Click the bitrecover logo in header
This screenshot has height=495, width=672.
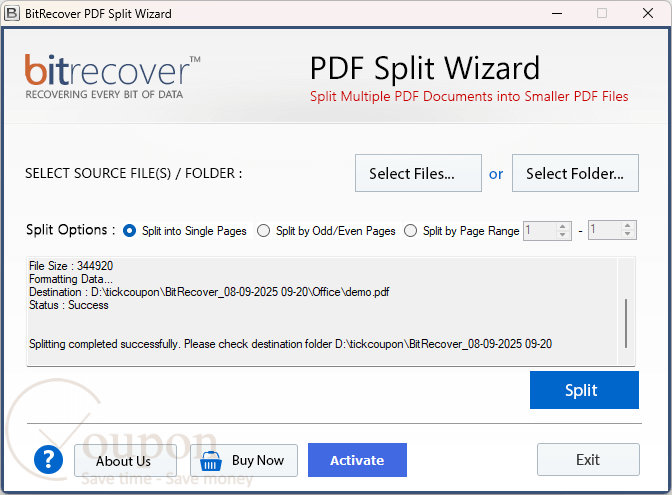point(112,76)
